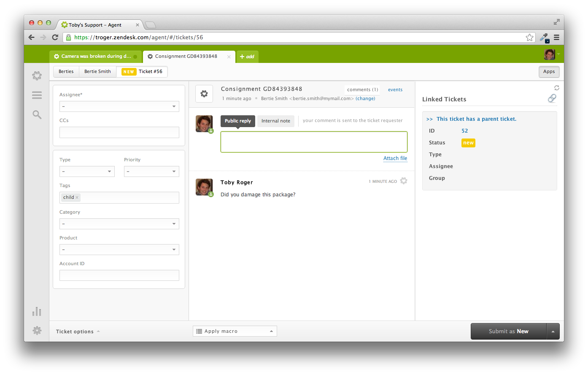Expand the Priority dropdown
Image resolution: width=588 pixels, height=375 pixels.
point(151,171)
